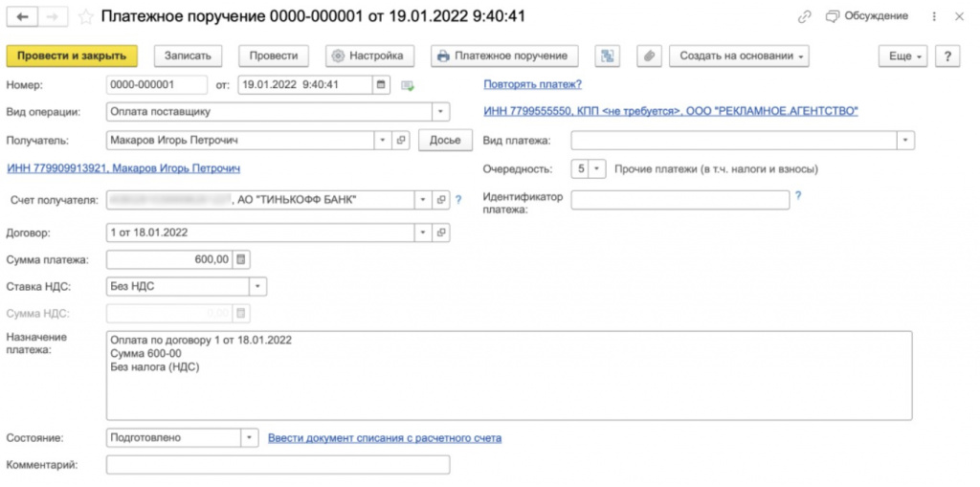
Task: Click Ввести документ списания с расчетного счета
Action: pos(385,437)
